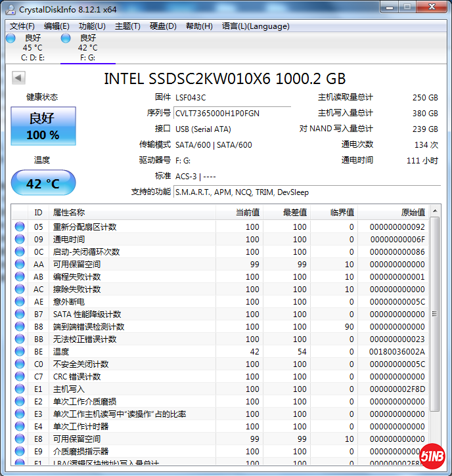Open the 文件(F) menu
This screenshot has height=476, width=452.
tap(22, 26)
